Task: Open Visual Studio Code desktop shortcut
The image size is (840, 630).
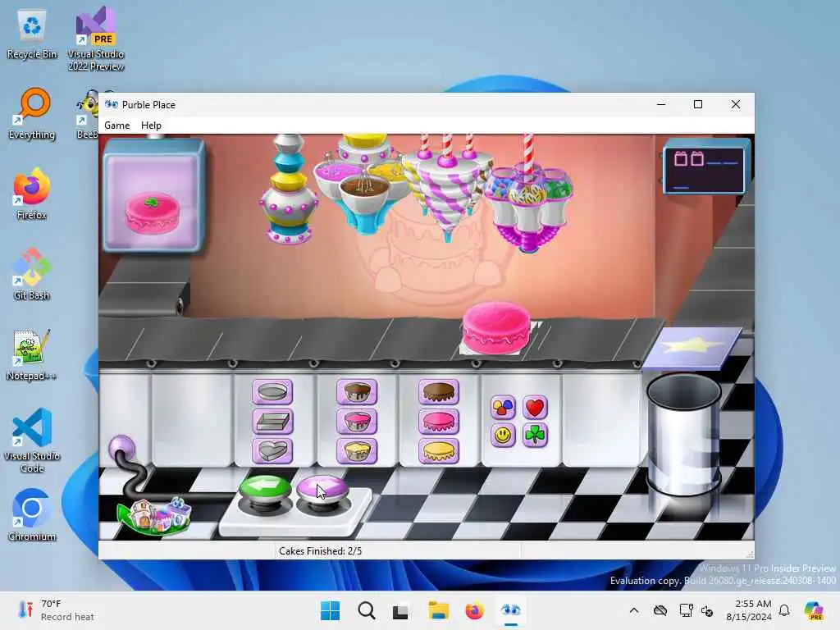Action: tap(32, 441)
